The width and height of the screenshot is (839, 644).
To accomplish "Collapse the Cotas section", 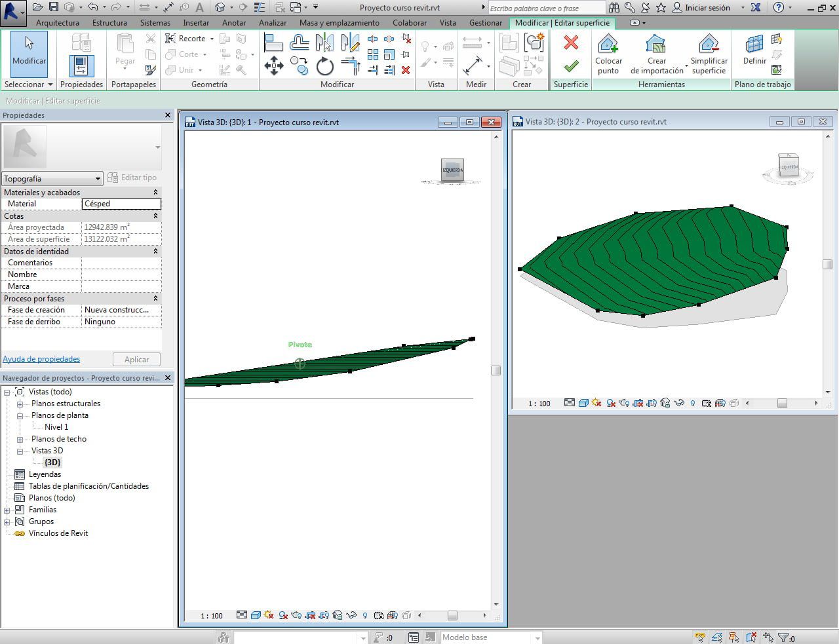I will (155, 216).
